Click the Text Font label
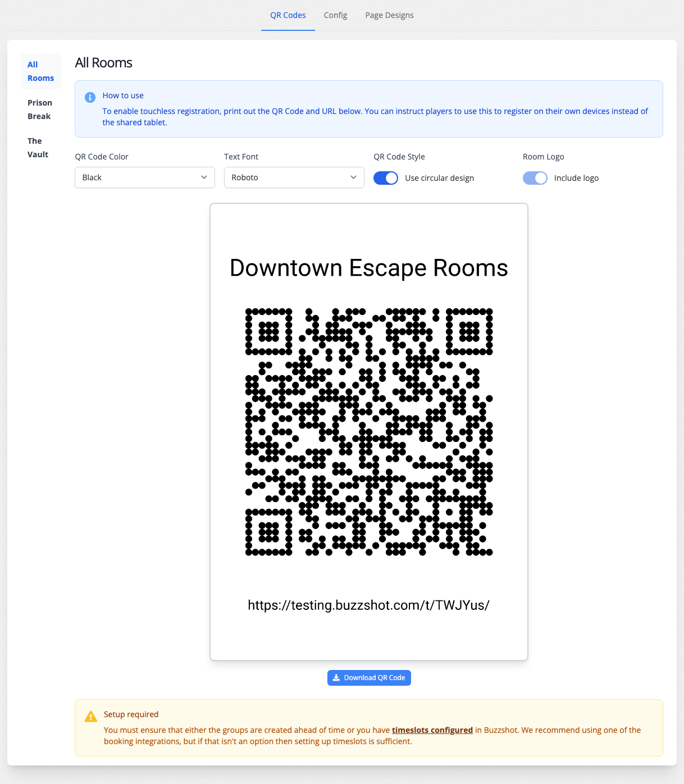The width and height of the screenshot is (684, 784). coord(241,157)
